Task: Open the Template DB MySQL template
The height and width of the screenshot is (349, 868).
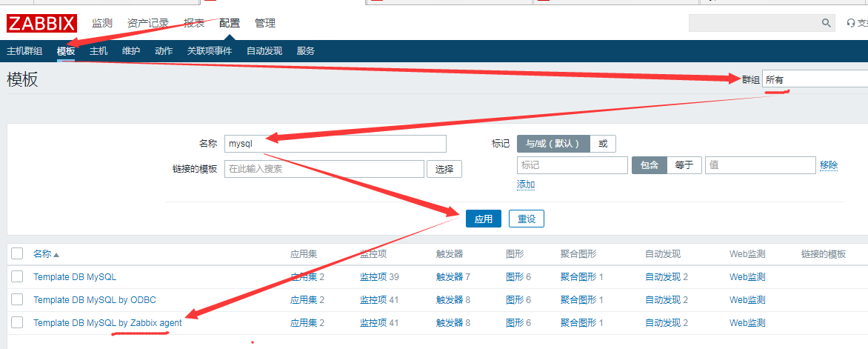Action: click(75, 277)
